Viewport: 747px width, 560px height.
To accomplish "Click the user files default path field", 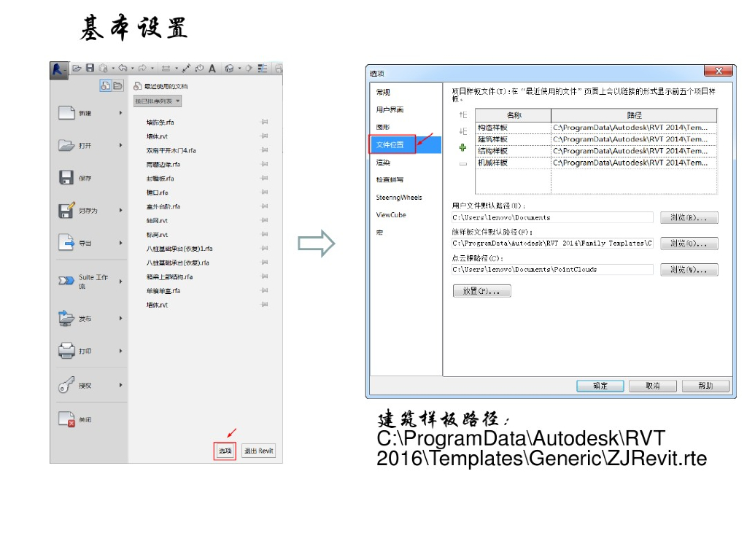I will (552, 217).
